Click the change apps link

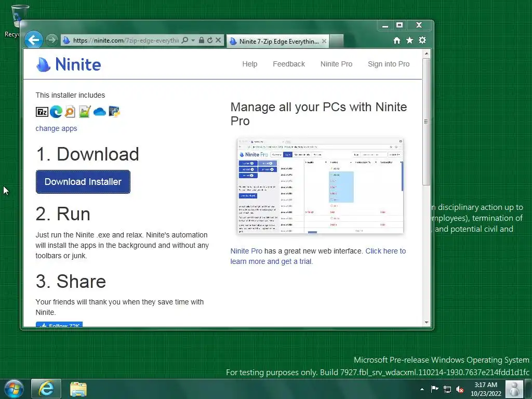click(x=56, y=129)
